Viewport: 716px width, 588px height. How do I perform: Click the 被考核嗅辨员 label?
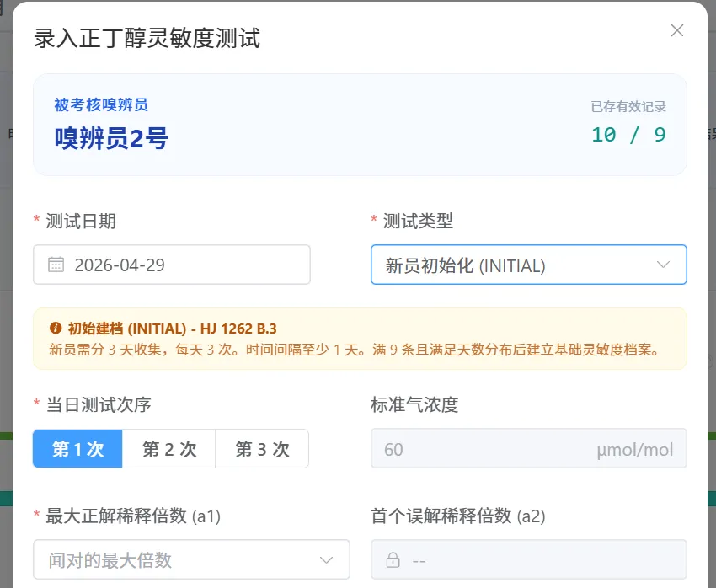[101, 105]
